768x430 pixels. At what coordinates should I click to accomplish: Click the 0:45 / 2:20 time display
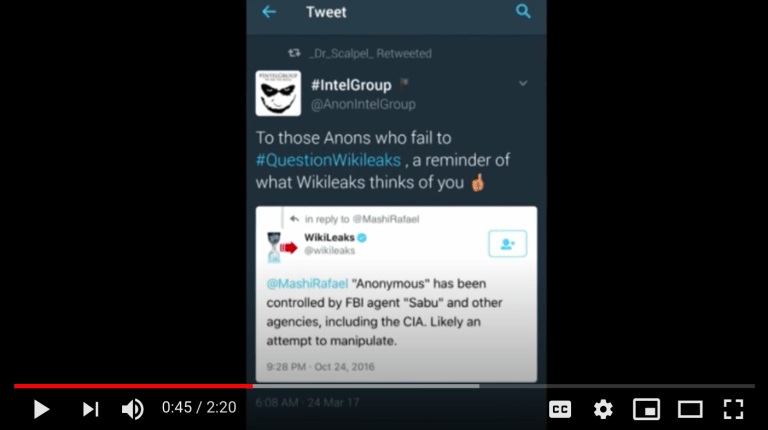(x=199, y=407)
